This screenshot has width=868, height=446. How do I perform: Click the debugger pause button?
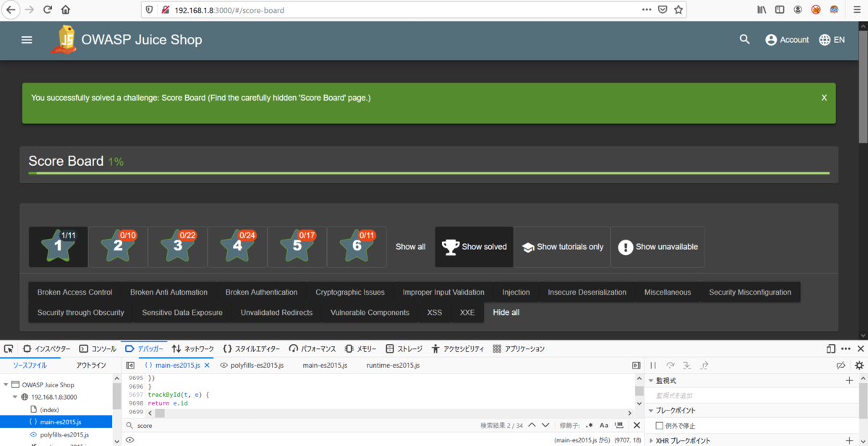pos(653,366)
